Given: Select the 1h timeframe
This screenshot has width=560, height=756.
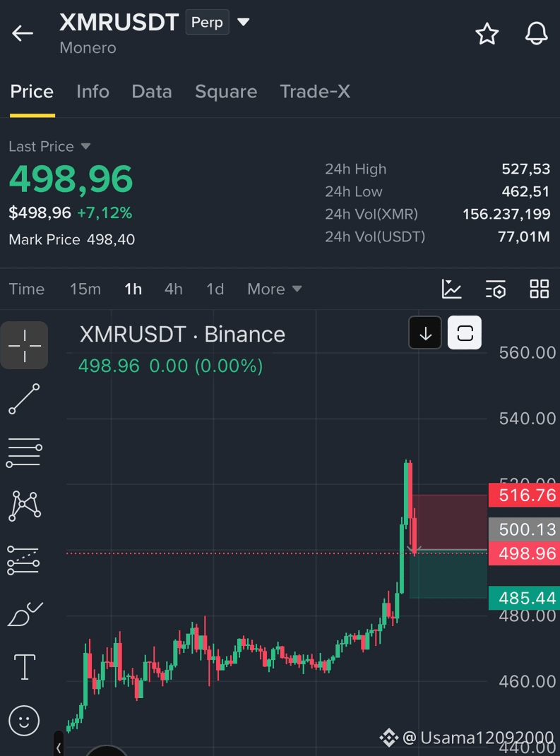Looking at the screenshot, I should pyautogui.click(x=133, y=289).
